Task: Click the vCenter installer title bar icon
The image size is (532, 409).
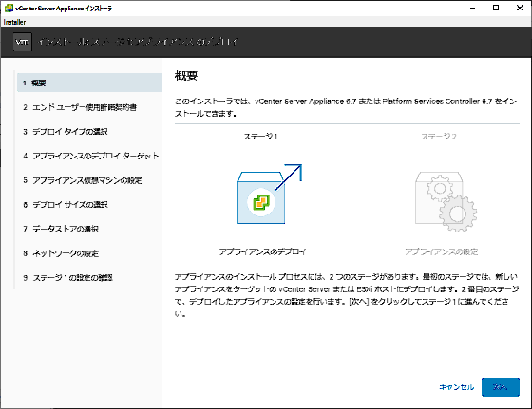Action: pyautogui.click(x=9, y=8)
